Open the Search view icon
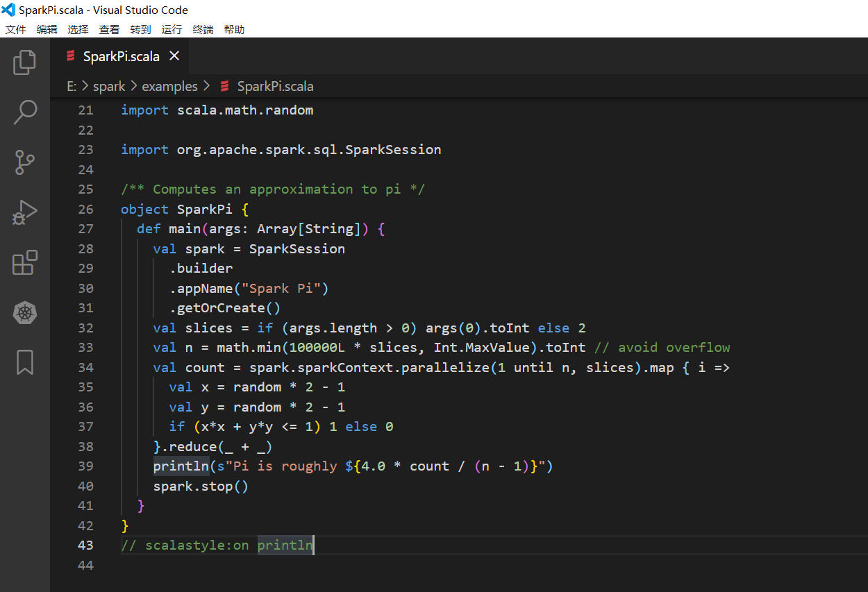The height and width of the screenshot is (592, 868). (x=25, y=112)
